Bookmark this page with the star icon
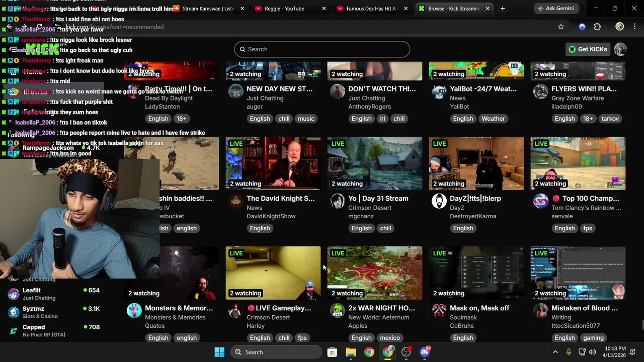 click(x=561, y=27)
